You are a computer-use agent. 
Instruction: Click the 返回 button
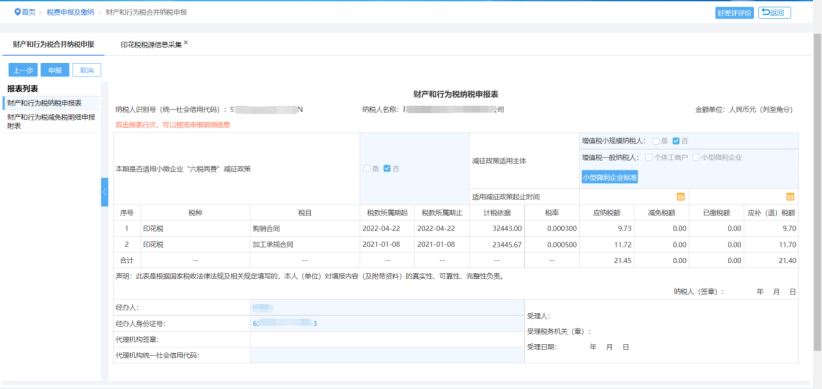tap(774, 13)
